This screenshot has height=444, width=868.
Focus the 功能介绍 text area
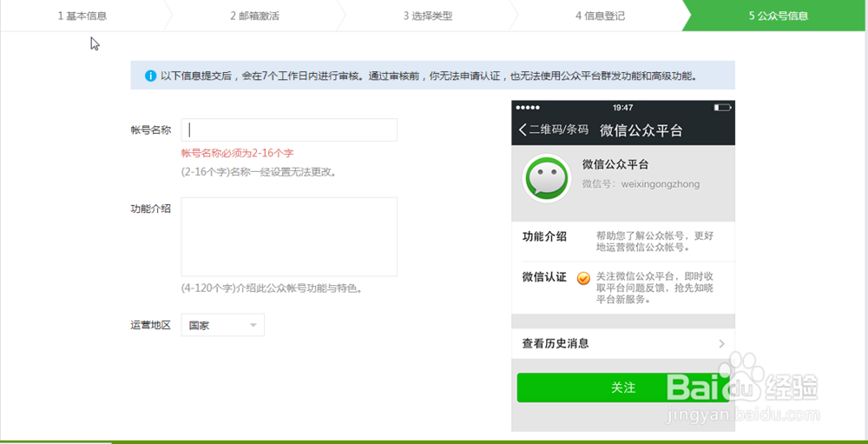pos(289,236)
